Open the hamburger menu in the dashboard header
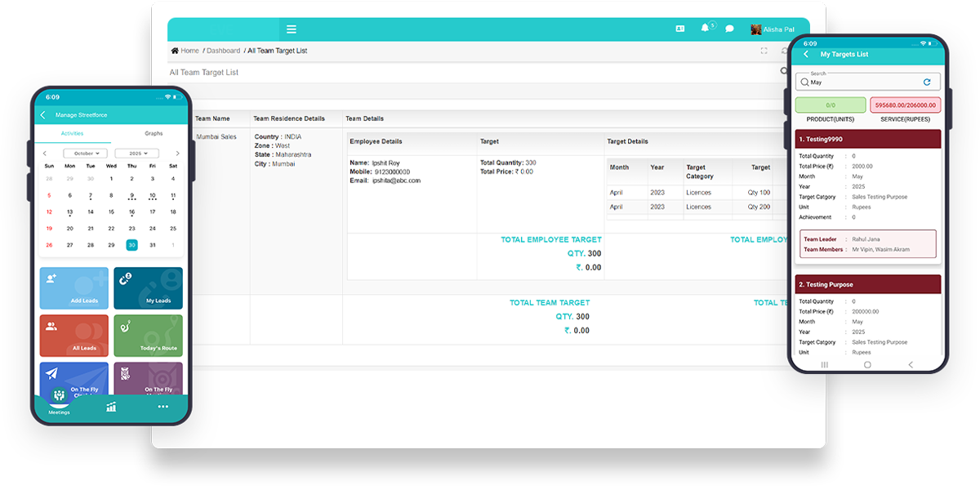 pyautogui.click(x=292, y=29)
